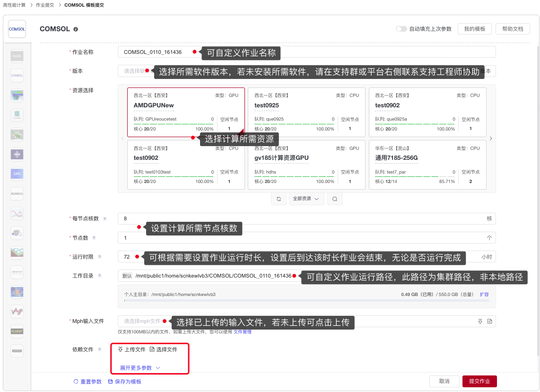Open resource search with the magnifier icon
Screen dimensions: 540x392
coord(335,199)
